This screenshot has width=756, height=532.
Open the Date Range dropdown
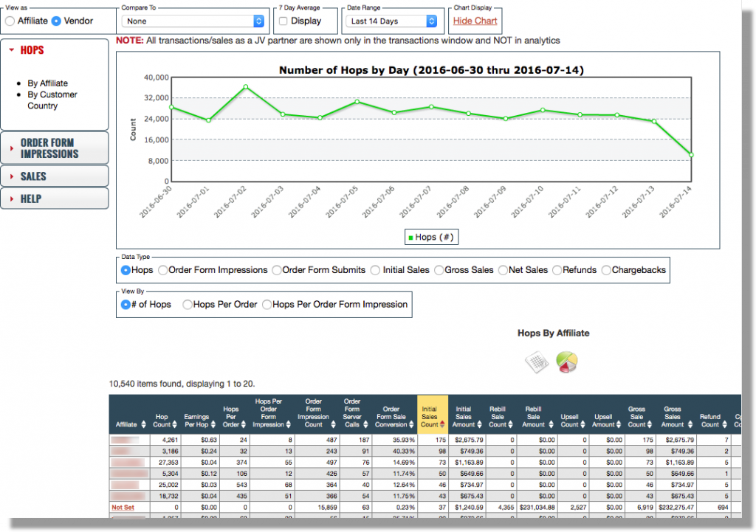[392, 21]
